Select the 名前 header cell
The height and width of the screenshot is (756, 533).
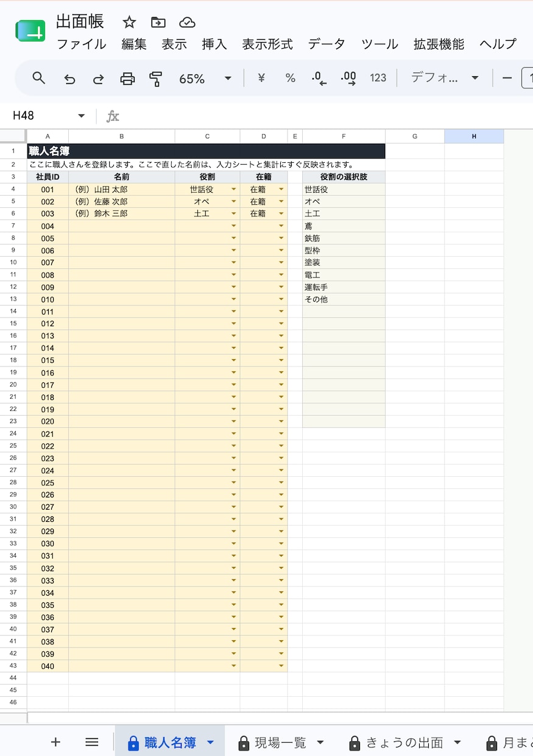pos(122,177)
